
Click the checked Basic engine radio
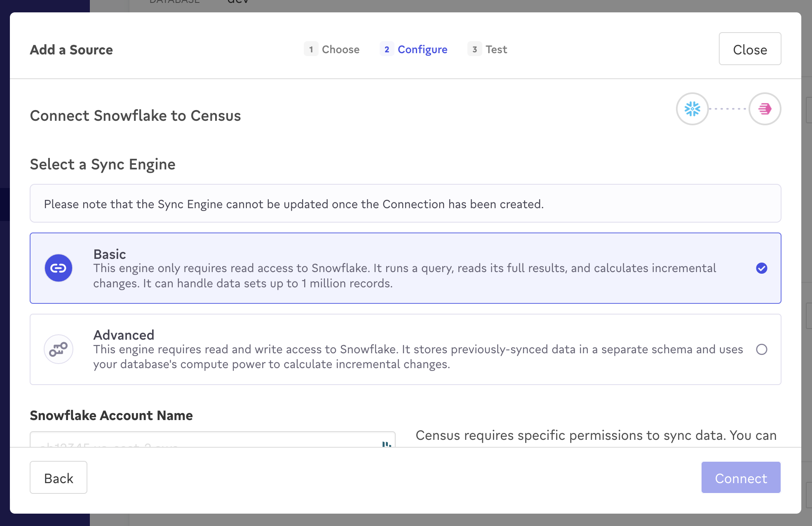pos(761,268)
